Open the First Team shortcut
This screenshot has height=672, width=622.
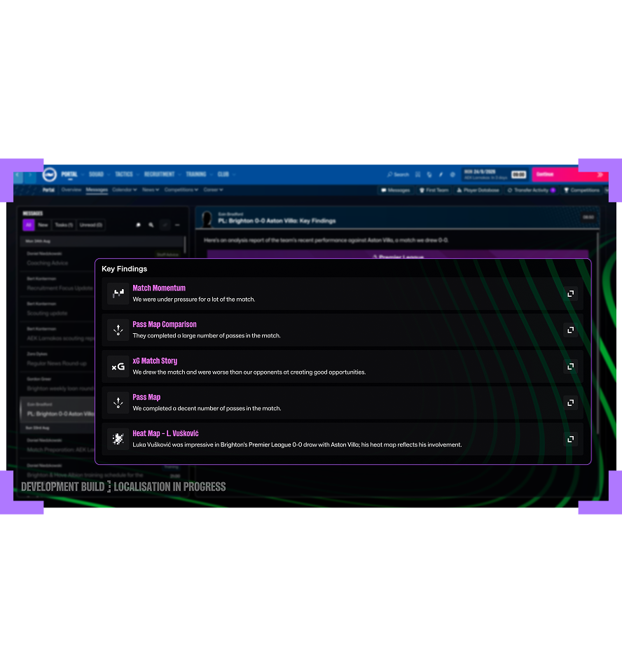[x=434, y=190]
